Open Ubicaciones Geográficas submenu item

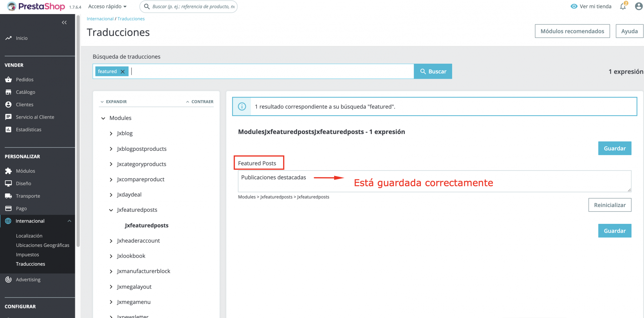point(43,245)
